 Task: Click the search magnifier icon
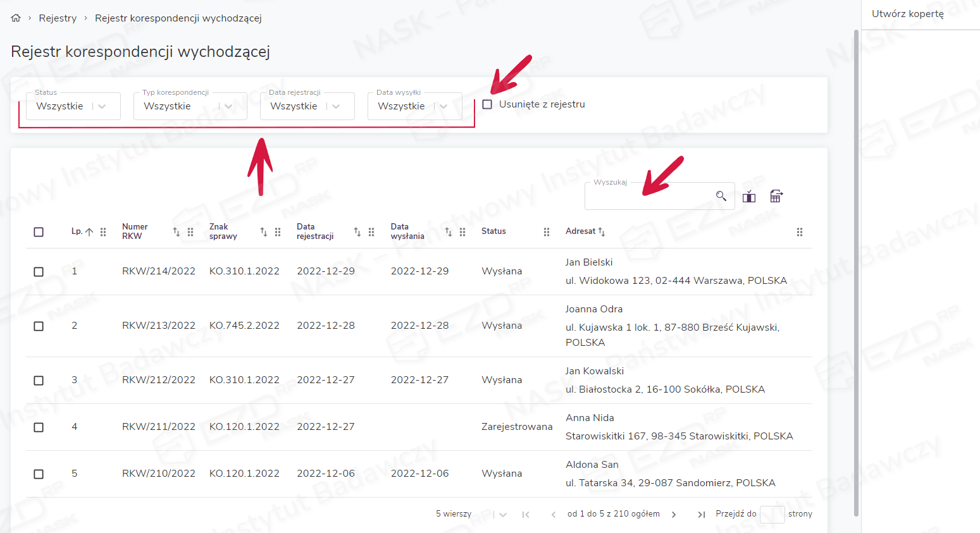pos(721,196)
